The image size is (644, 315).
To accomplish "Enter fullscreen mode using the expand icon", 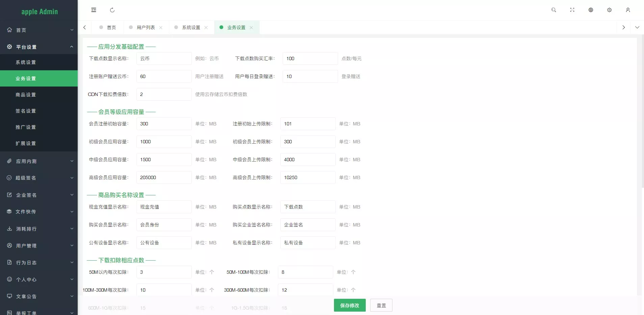I will click(x=572, y=10).
